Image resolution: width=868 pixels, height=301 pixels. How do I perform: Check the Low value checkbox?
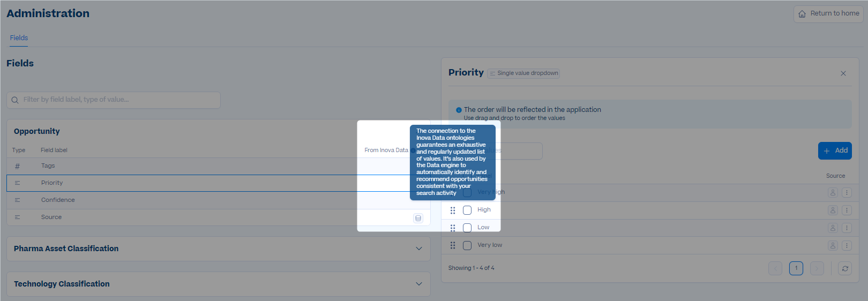click(x=467, y=228)
